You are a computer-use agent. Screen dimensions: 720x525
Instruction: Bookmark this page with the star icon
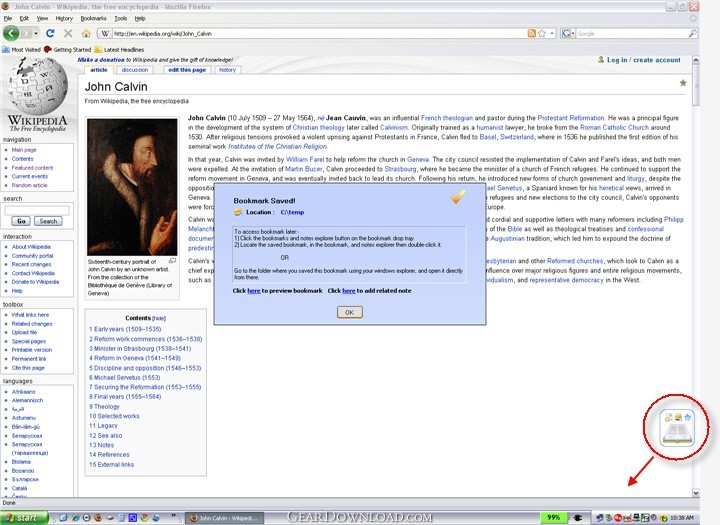(x=541, y=33)
